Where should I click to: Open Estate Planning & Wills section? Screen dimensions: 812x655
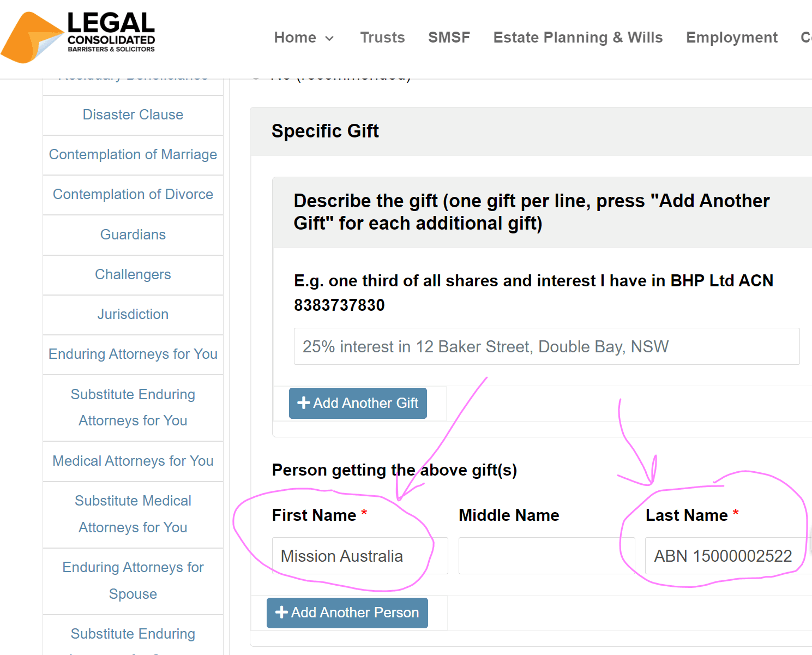[578, 37]
